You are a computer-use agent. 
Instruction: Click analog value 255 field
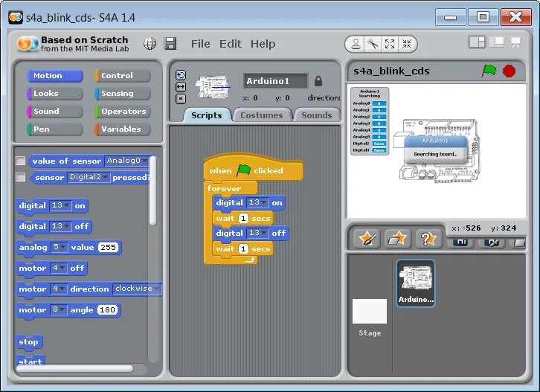108,248
